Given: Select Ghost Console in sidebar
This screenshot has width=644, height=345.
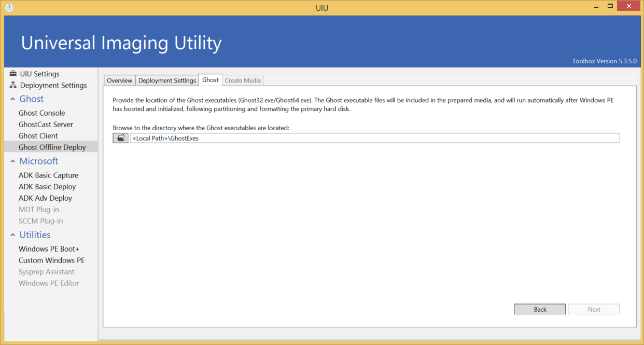Looking at the screenshot, I should tap(42, 113).
